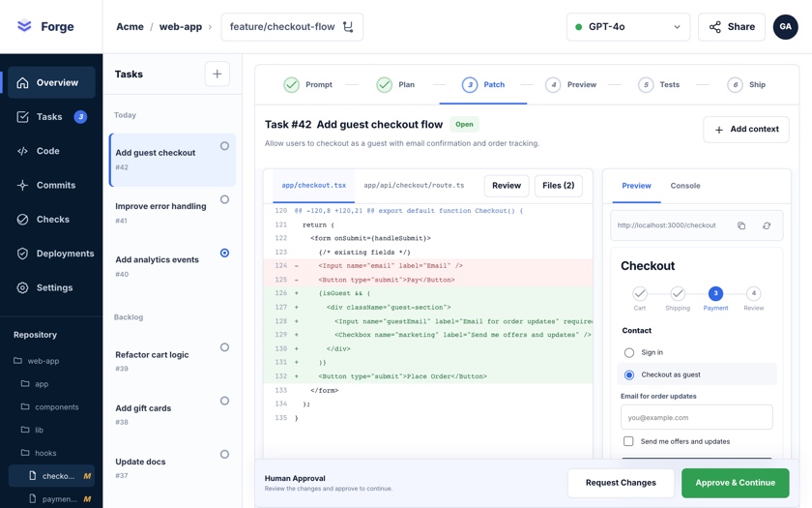Click the components folder icon
812x508 pixels.
25,406
